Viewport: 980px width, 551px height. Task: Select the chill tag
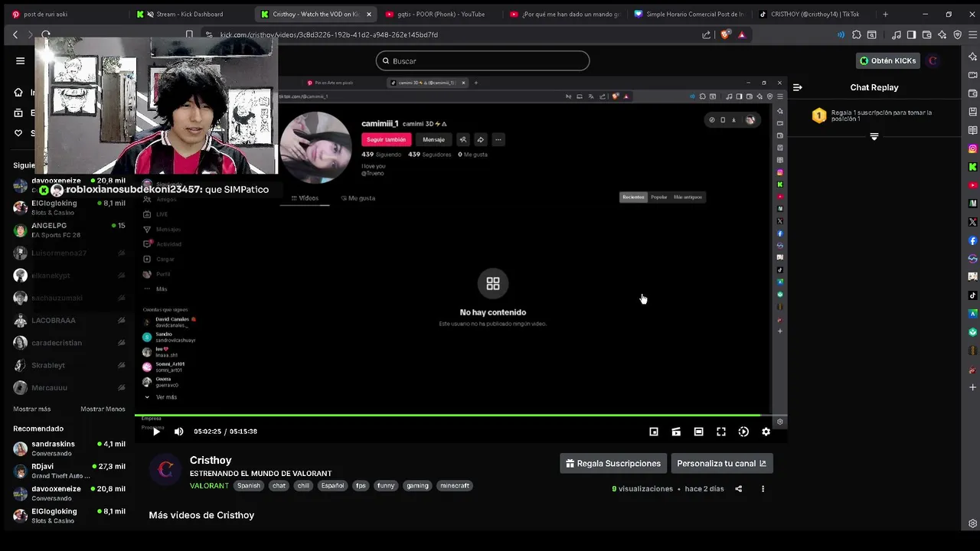pyautogui.click(x=303, y=486)
